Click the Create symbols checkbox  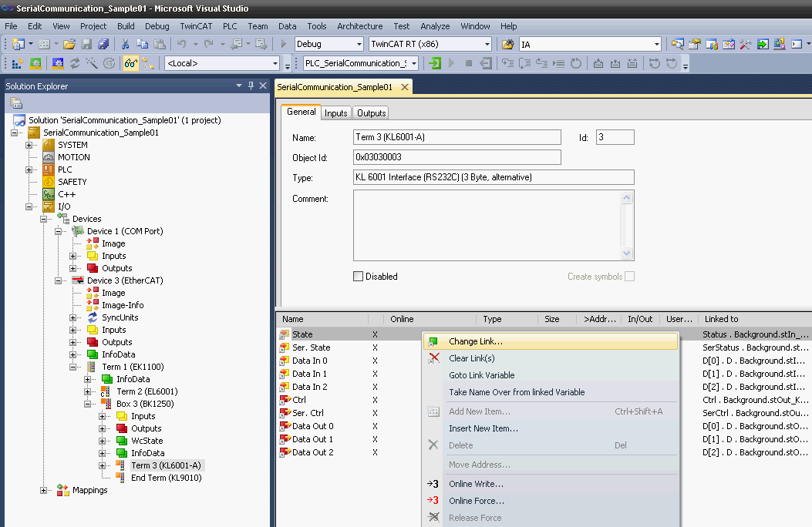tap(630, 276)
